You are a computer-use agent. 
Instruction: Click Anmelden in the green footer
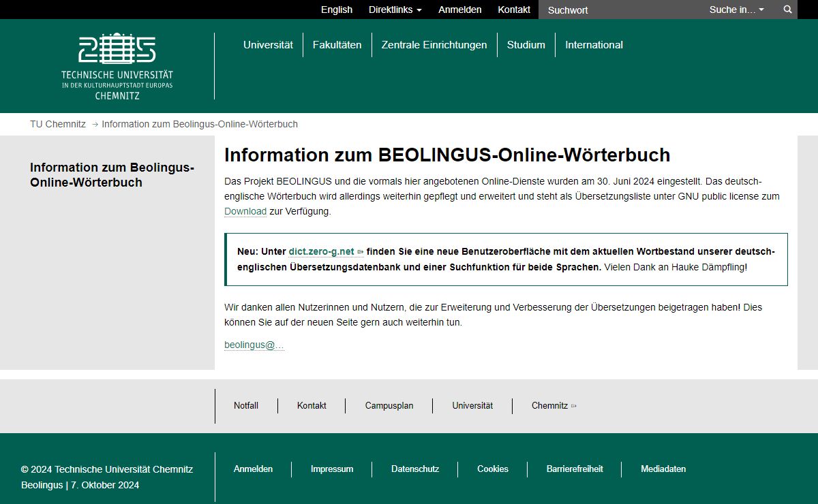[x=253, y=469]
